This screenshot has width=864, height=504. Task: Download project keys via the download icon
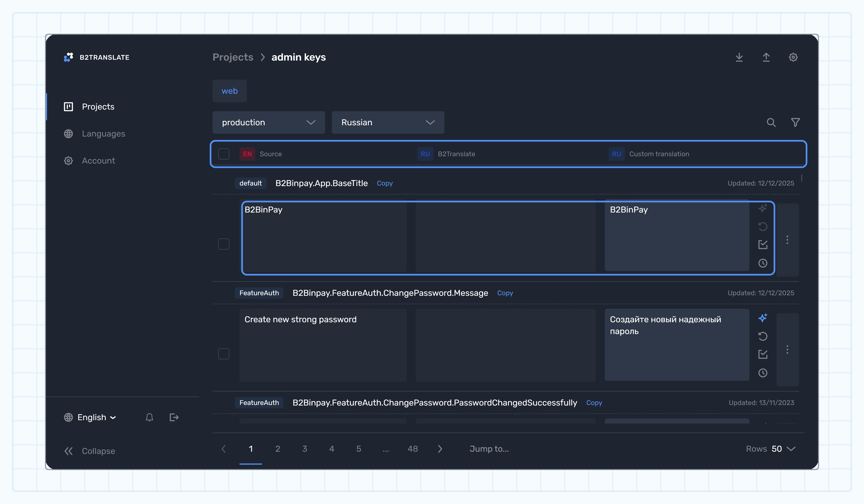click(739, 57)
